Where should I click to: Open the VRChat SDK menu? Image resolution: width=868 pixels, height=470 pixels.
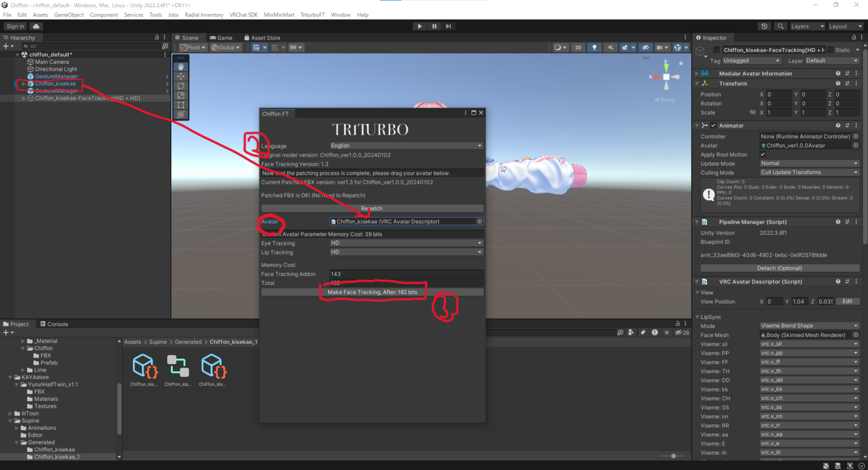tap(244, 15)
